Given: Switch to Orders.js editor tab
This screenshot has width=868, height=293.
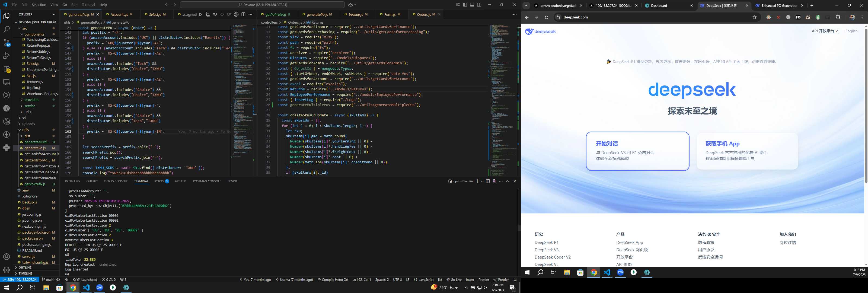Looking at the screenshot, I should coord(426,14).
